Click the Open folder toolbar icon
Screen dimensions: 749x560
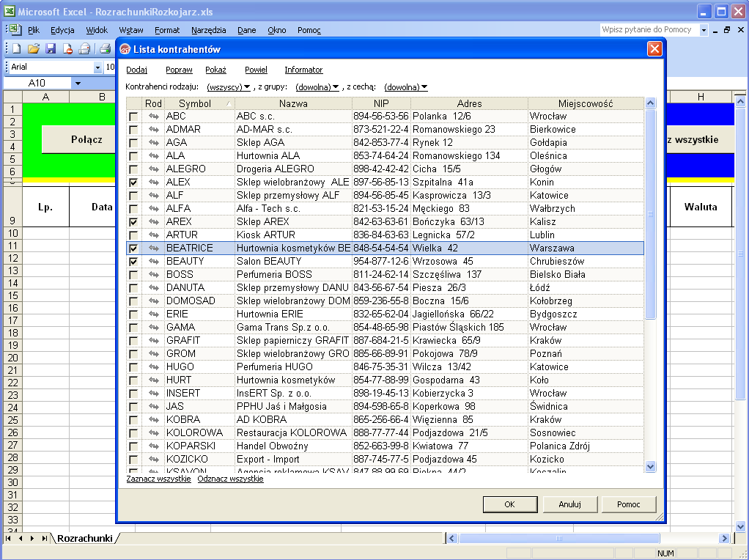click(x=33, y=49)
